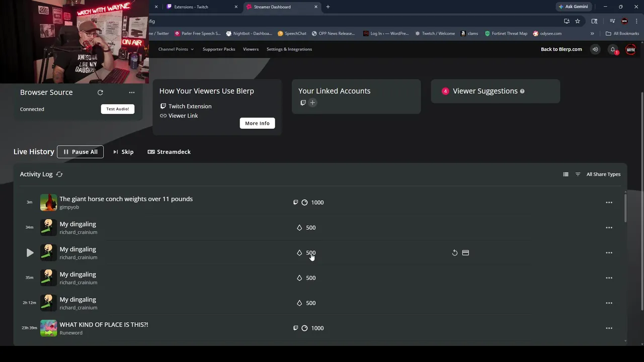Viewport: 644px width, 362px height.
Task: Open Viewer Suggestions help tooltip icon
Action: pyautogui.click(x=522, y=91)
